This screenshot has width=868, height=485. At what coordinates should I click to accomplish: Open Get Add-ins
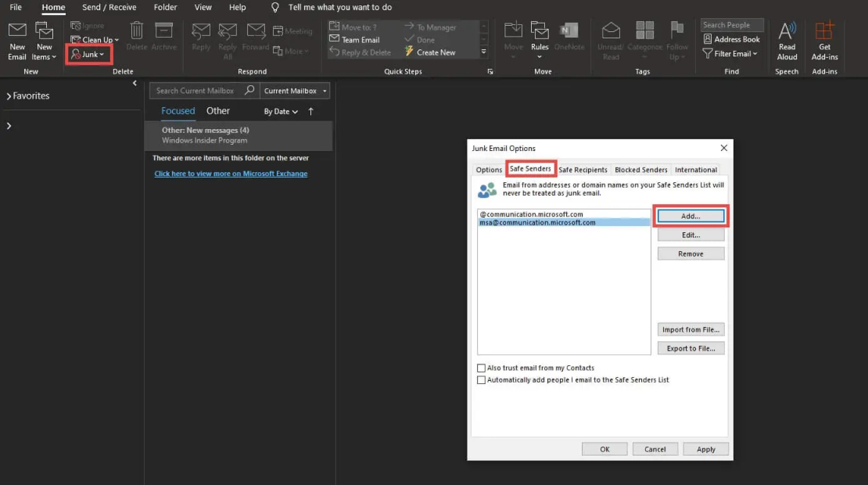824,39
